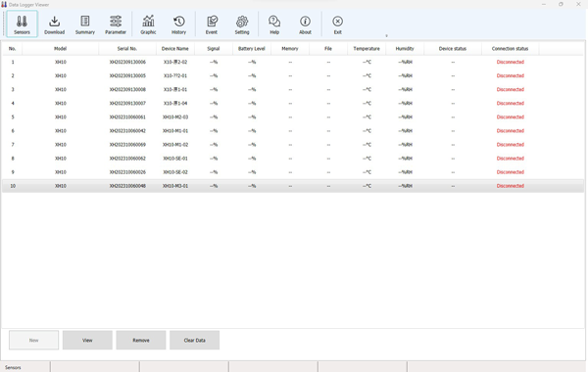Click the Connection status column header
The height and width of the screenshot is (372, 588).
tap(510, 49)
